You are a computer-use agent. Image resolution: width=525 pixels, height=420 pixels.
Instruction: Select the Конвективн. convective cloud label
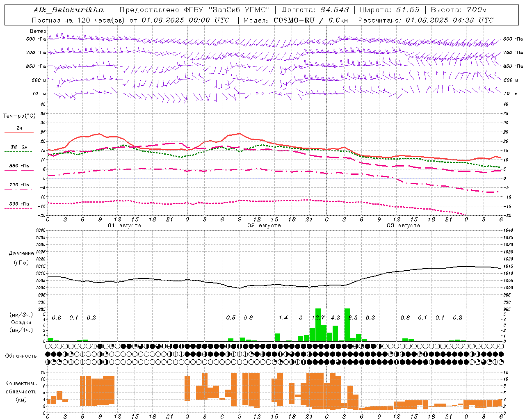click(21, 383)
